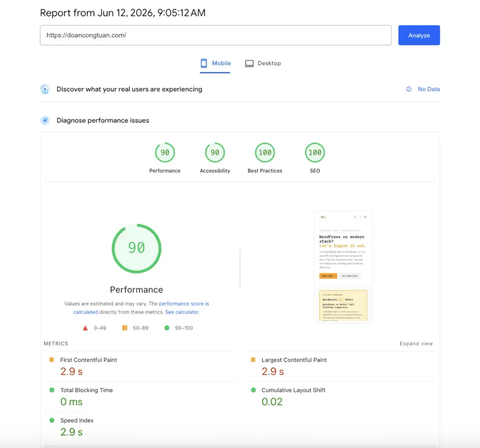Open the See calculator link
This screenshot has width=480, height=448.
click(182, 312)
